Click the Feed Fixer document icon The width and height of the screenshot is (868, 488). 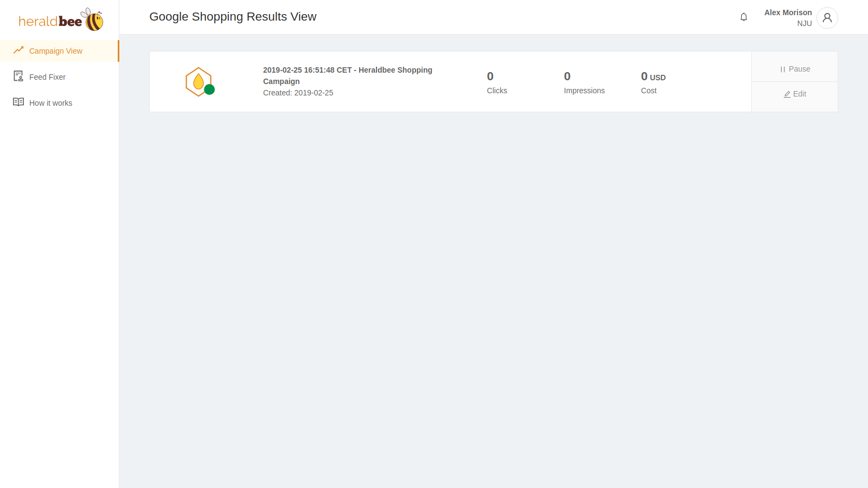click(x=18, y=76)
